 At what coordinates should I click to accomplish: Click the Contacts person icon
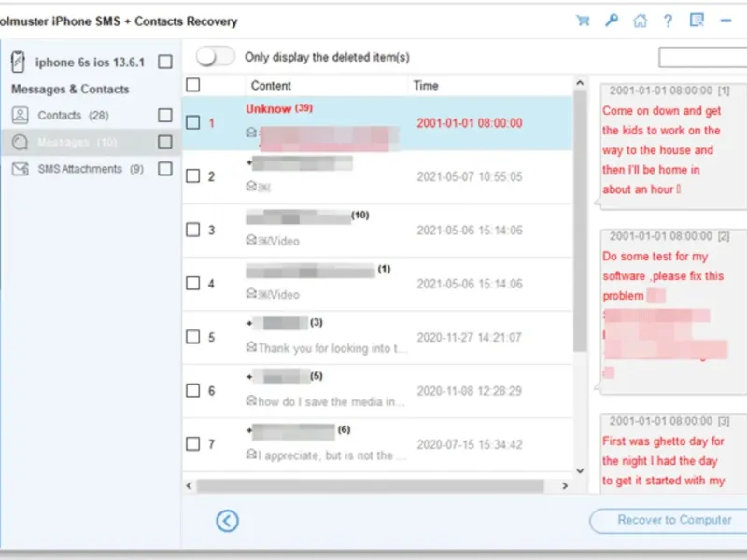20,115
